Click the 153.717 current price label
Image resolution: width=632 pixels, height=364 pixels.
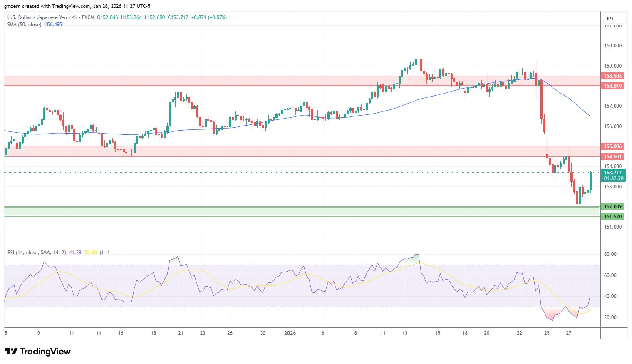[613, 172]
